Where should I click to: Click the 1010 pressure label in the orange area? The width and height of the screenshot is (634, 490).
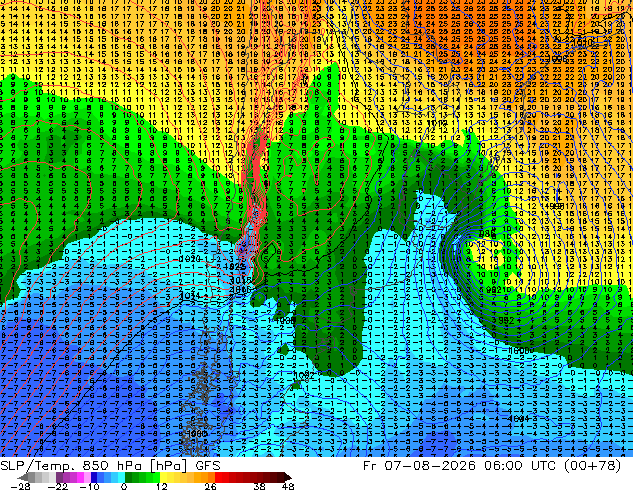[583, 42]
